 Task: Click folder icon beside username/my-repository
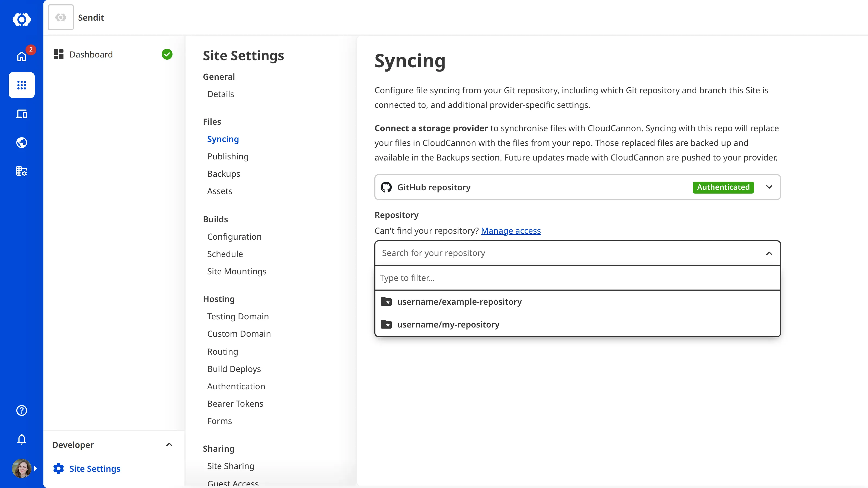(386, 324)
